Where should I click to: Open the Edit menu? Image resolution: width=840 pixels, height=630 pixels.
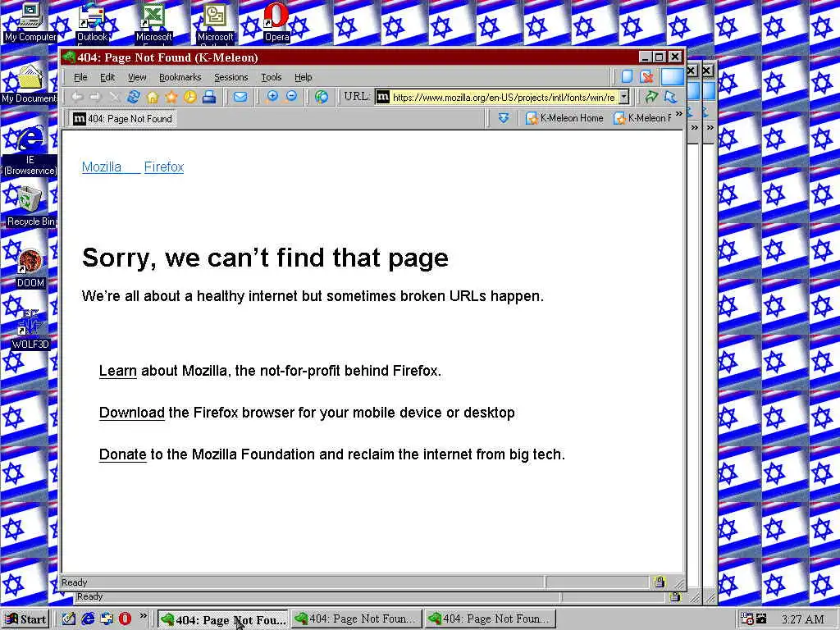107,77
